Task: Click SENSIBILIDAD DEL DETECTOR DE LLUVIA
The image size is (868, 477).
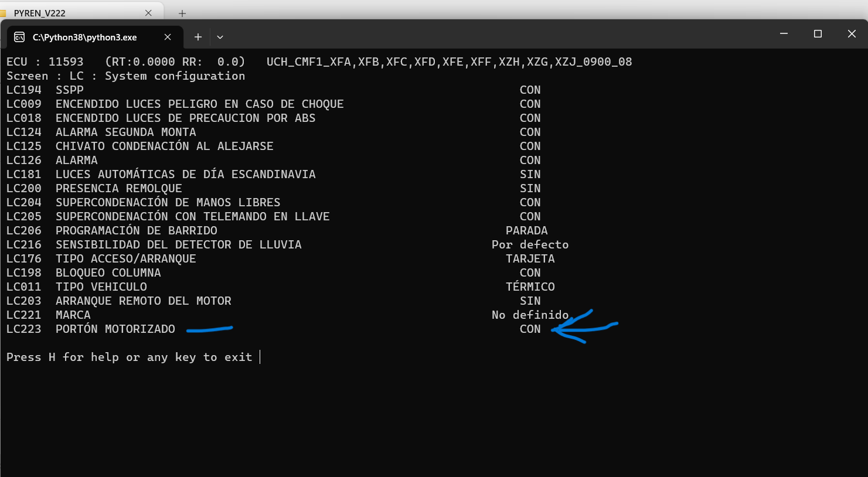Action: [x=179, y=244]
